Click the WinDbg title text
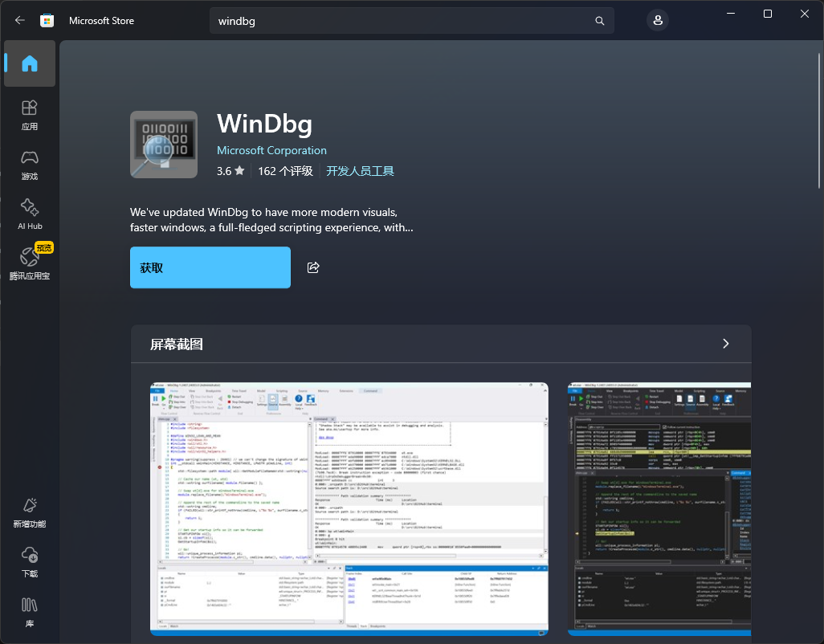 pyautogui.click(x=264, y=124)
